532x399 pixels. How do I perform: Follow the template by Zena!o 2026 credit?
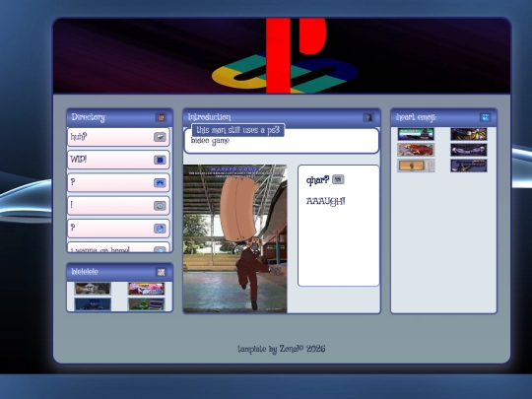coord(281,349)
